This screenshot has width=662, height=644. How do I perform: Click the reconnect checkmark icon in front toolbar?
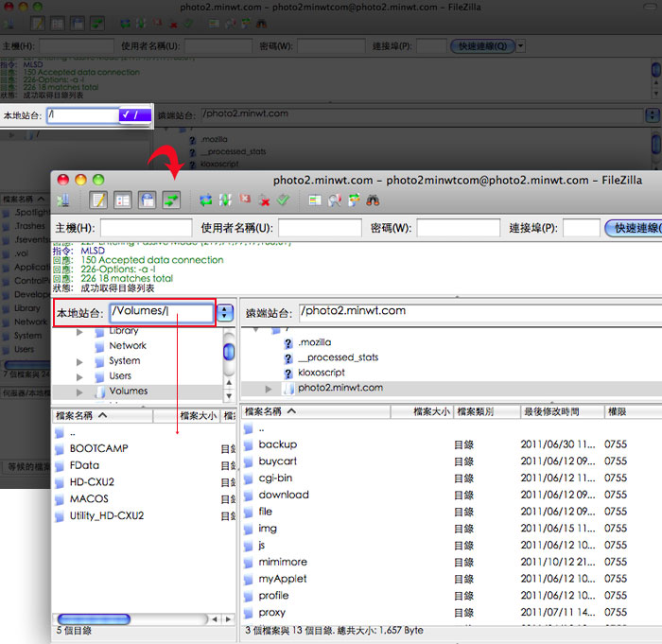click(284, 200)
